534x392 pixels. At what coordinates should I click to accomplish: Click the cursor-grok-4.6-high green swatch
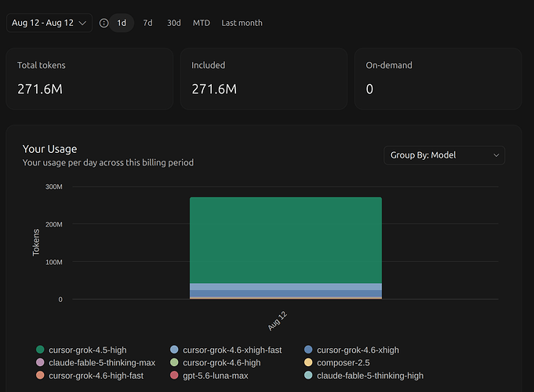click(x=174, y=362)
